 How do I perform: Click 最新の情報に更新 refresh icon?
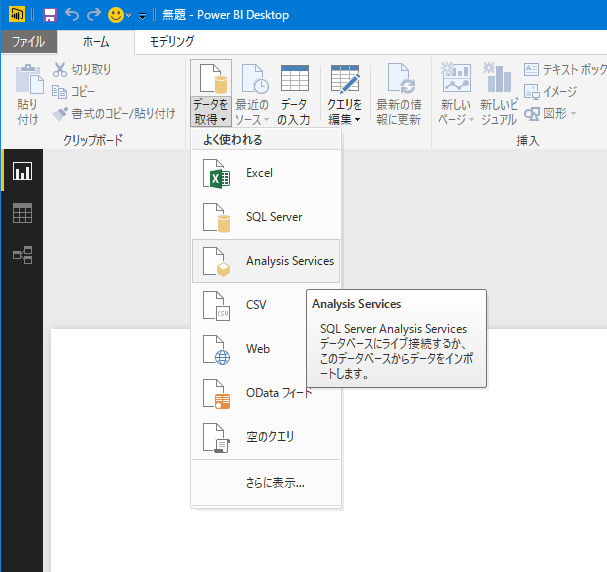(x=399, y=80)
